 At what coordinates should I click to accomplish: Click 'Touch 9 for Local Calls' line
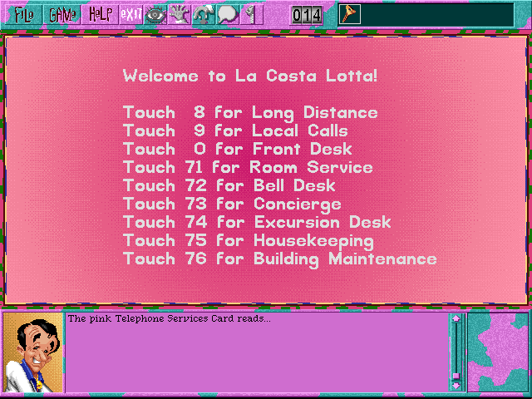click(x=235, y=131)
